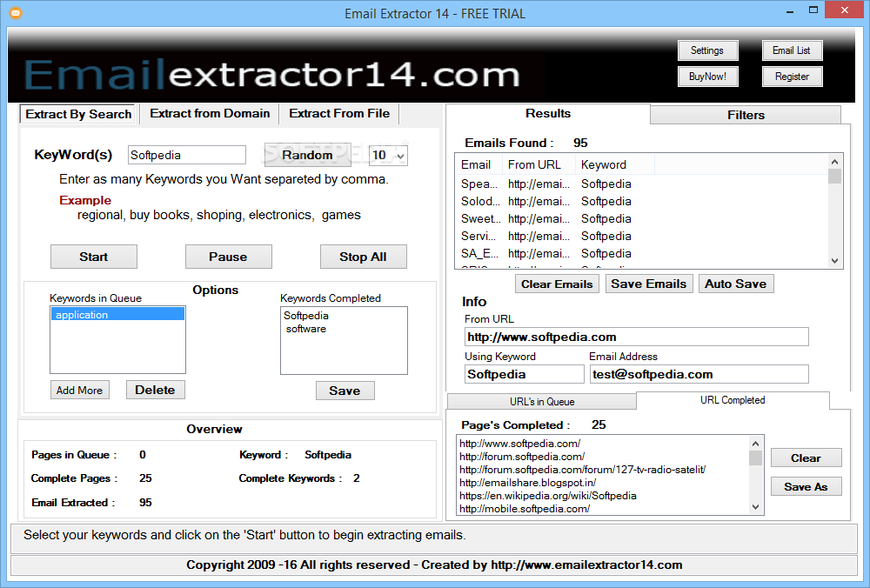This screenshot has height=588, width=870.
Task: Pause the extraction process
Action: [x=229, y=257]
